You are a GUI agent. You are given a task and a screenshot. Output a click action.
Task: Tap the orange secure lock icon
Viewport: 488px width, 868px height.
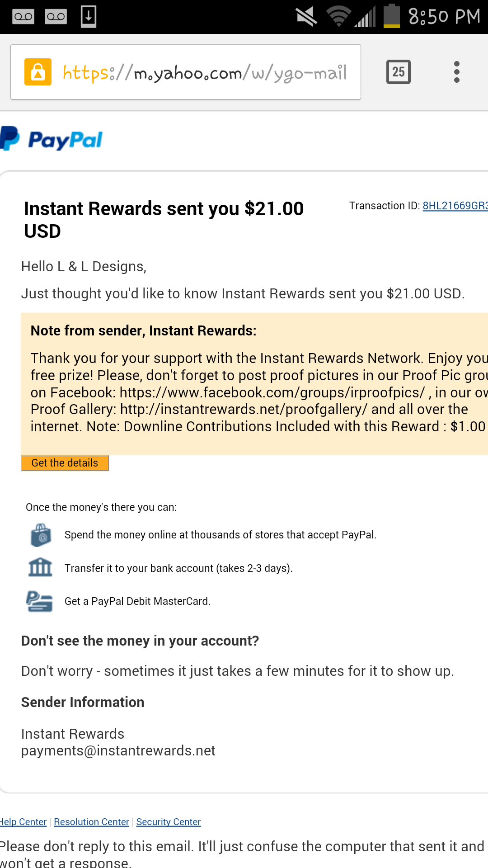point(38,72)
